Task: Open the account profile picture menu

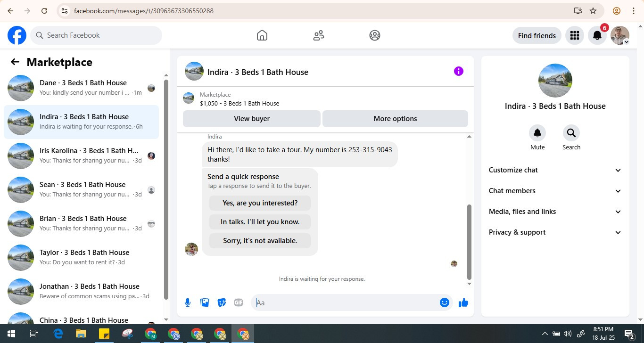Action: click(620, 35)
